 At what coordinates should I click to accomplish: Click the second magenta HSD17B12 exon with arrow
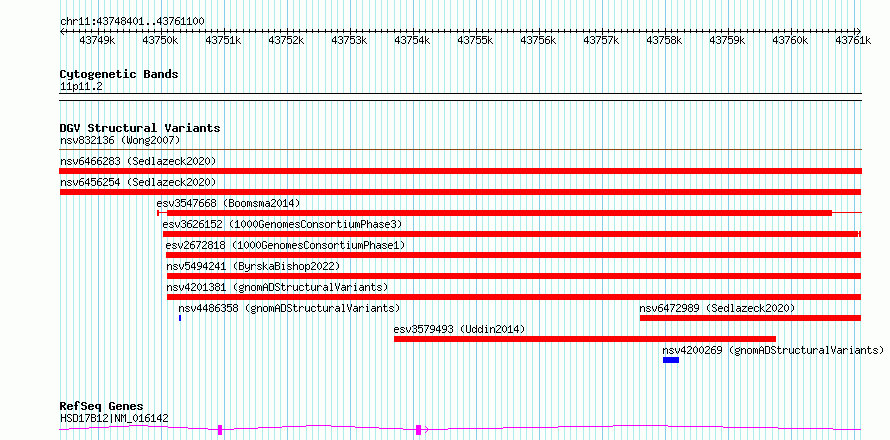[419, 430]
